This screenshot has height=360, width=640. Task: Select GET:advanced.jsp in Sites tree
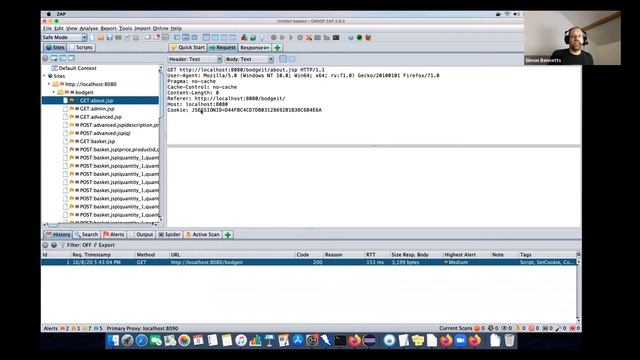pos(100,117)
